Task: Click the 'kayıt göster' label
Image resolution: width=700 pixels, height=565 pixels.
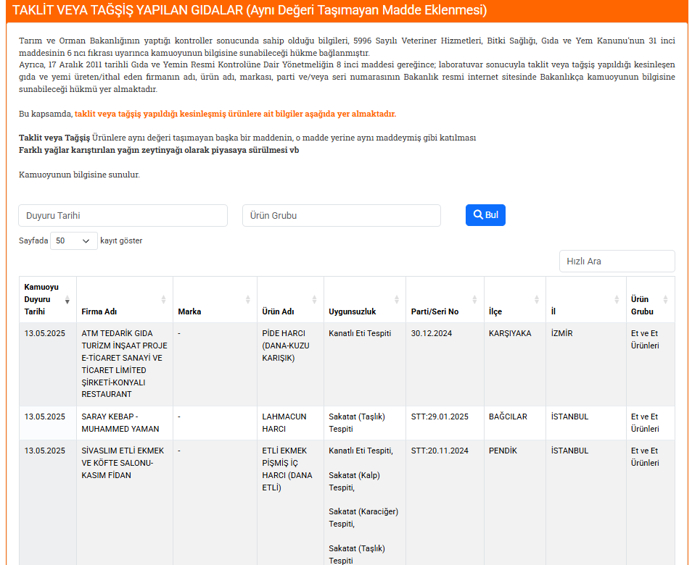Action: click(121, 241)
